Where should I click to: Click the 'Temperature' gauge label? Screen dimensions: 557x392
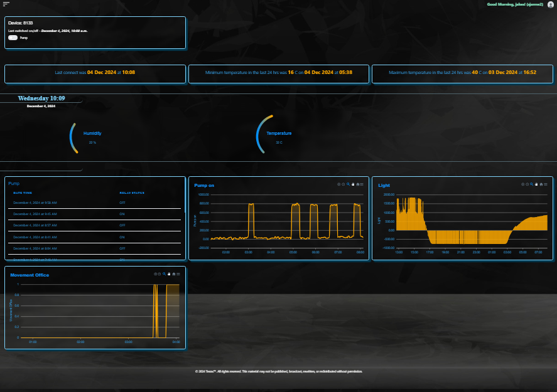(279, 134)
